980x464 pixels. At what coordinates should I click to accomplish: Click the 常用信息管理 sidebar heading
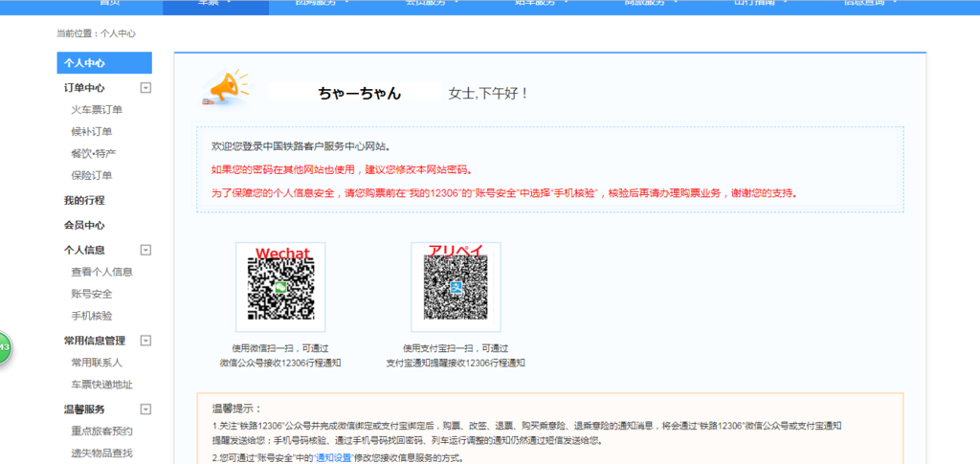coord(95,341)
